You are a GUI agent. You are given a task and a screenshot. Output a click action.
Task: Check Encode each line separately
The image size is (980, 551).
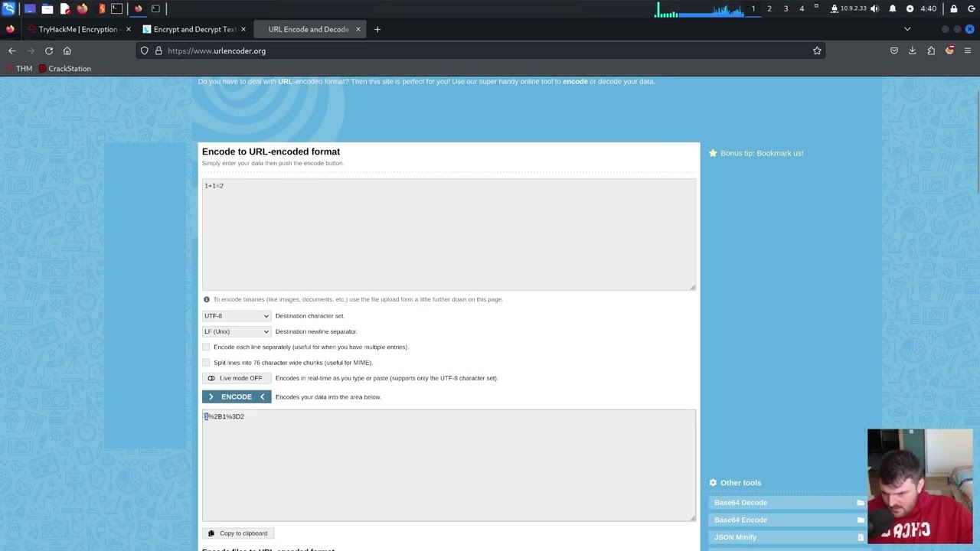tap(206, 347)
